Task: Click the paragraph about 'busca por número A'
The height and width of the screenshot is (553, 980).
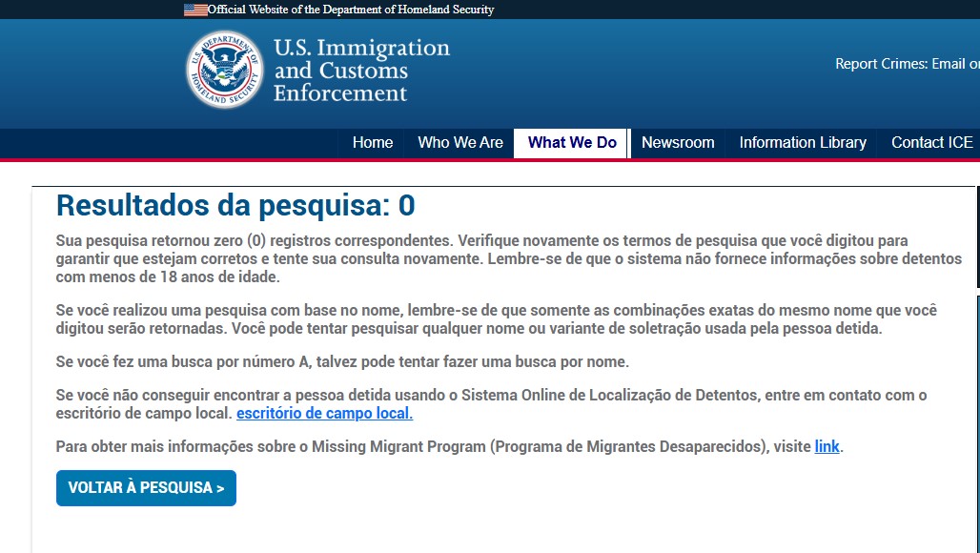Action: (342, 362)
